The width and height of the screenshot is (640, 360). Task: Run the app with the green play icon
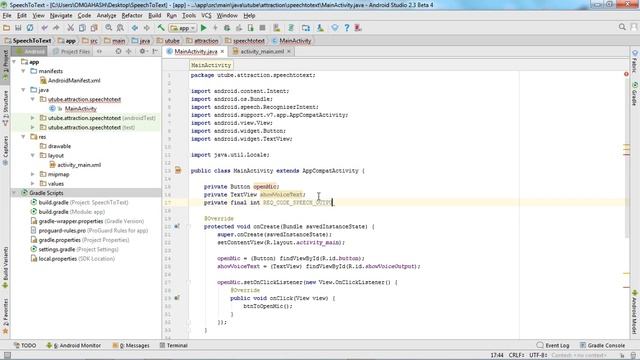pos(204,28)
